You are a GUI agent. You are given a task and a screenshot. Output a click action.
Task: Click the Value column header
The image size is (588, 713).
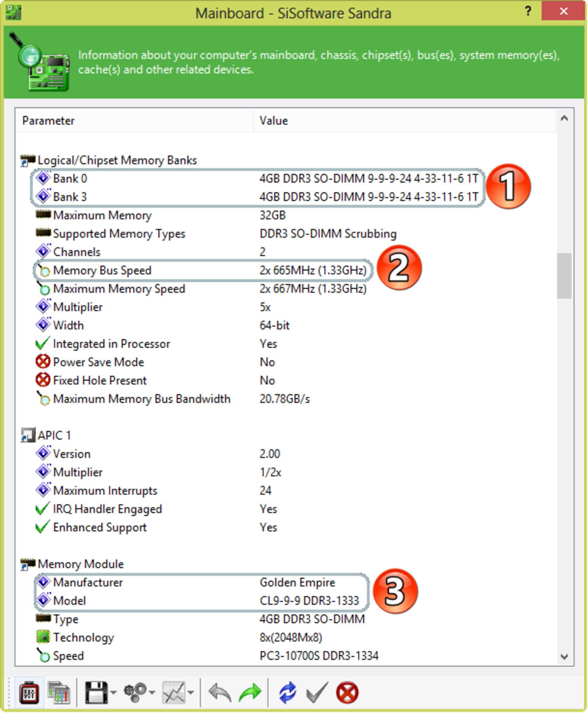tap(405, 121)
